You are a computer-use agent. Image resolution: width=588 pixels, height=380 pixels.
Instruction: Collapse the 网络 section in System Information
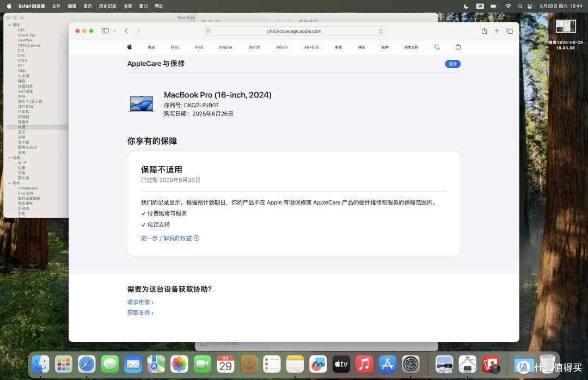tap(9, 157)
